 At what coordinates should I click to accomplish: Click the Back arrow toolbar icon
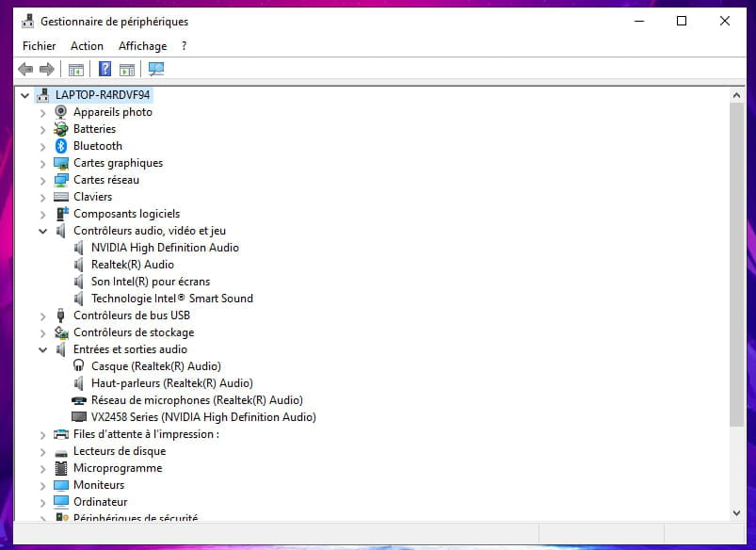[x=25, y=70]
